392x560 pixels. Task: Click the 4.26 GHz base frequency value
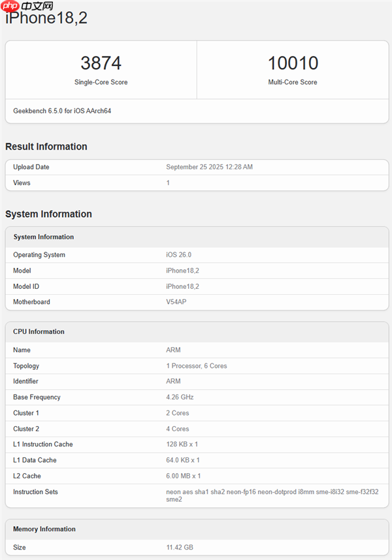coord(180,397)
